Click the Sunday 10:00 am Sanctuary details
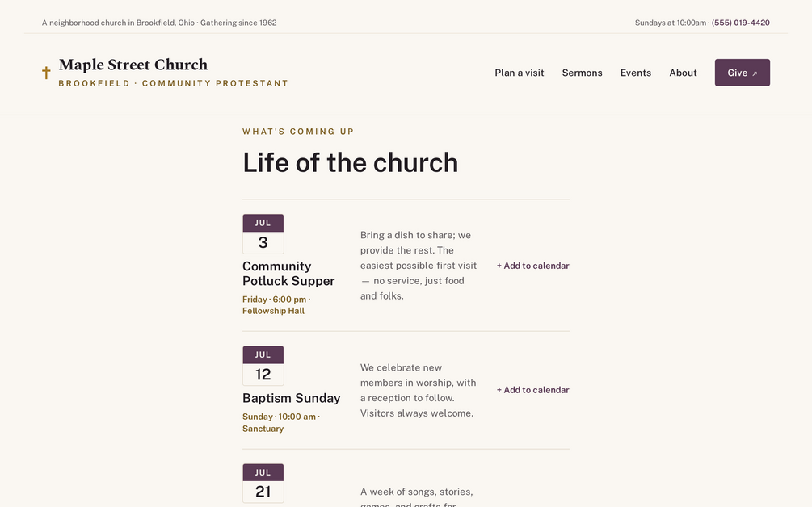Screen dimensions: 812x507 pos(281,422)
